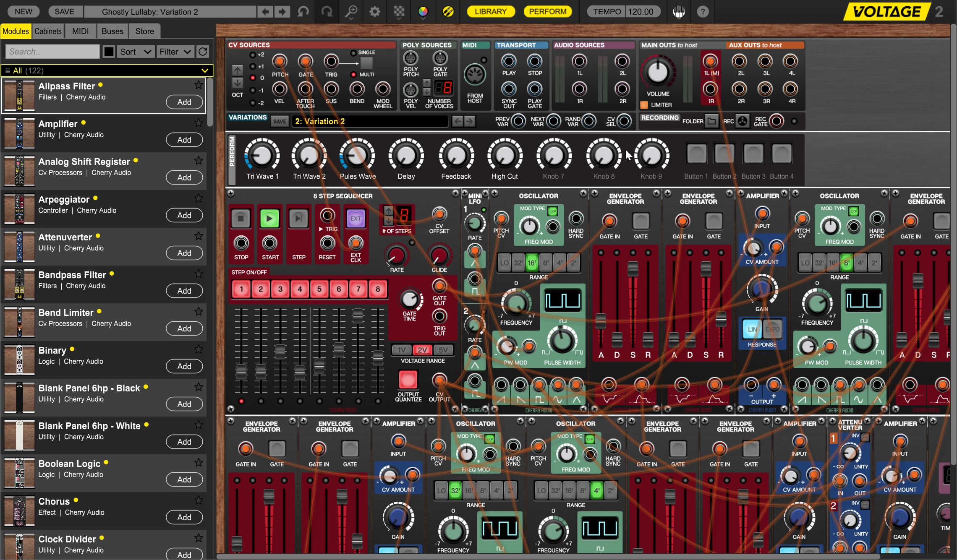
Task: Favorite the Arpeggiator module star
Action: coord(199,198)
